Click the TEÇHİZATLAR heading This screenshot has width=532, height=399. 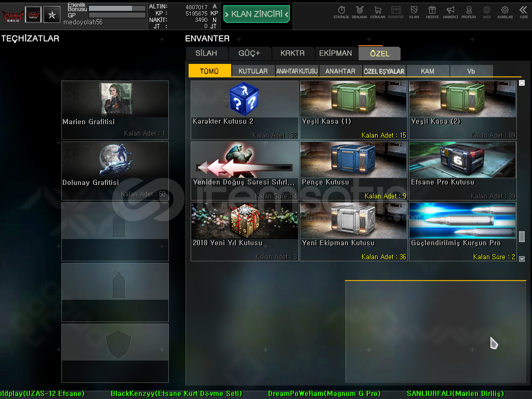(x=30, y=38)
